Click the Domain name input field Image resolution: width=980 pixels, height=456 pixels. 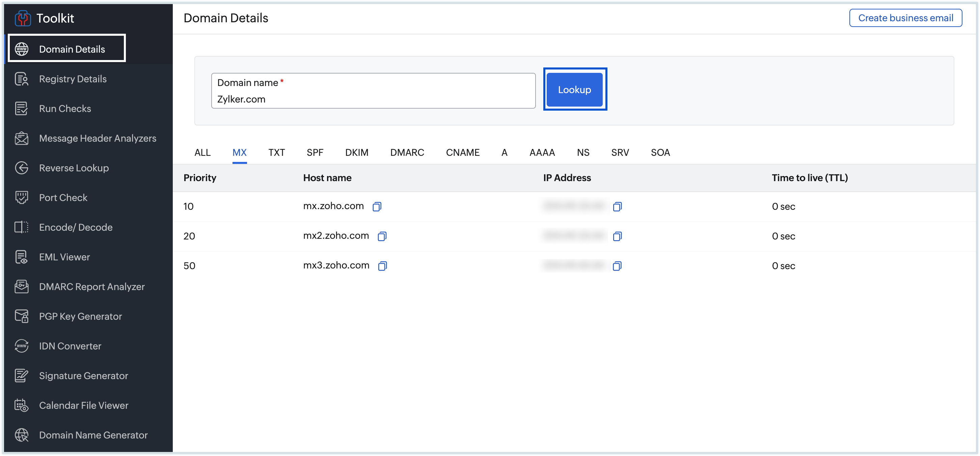tap(373, 99)
